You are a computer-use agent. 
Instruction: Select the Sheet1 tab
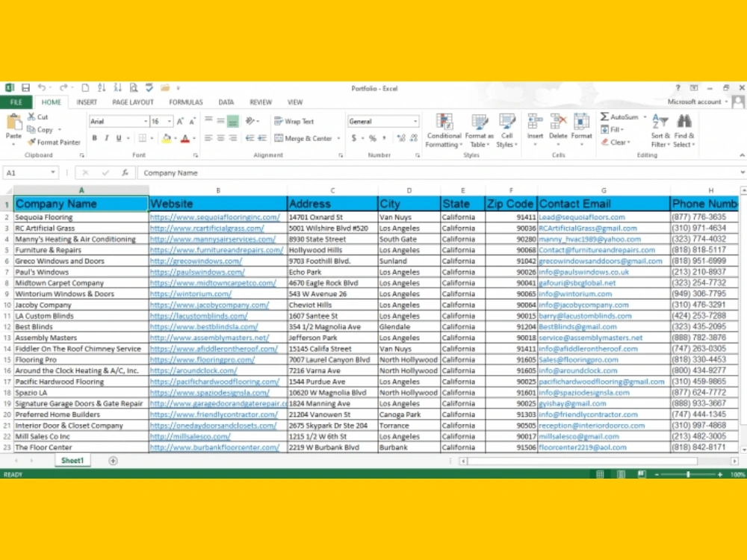(x=72, y=461)
